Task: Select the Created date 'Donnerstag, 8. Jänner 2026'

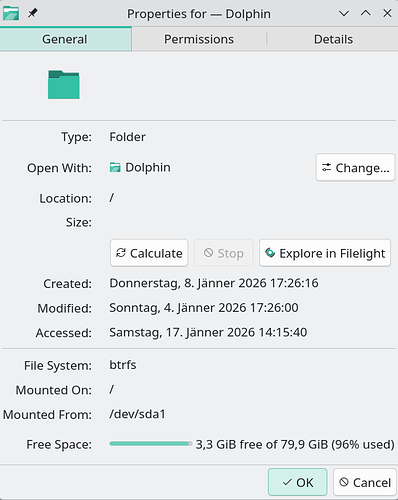Action: point(188,283)
